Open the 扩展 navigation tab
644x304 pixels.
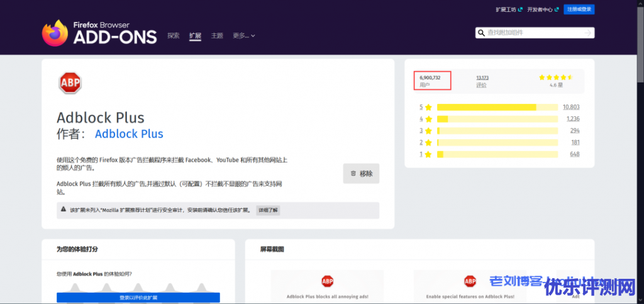[x=195, y=36]
